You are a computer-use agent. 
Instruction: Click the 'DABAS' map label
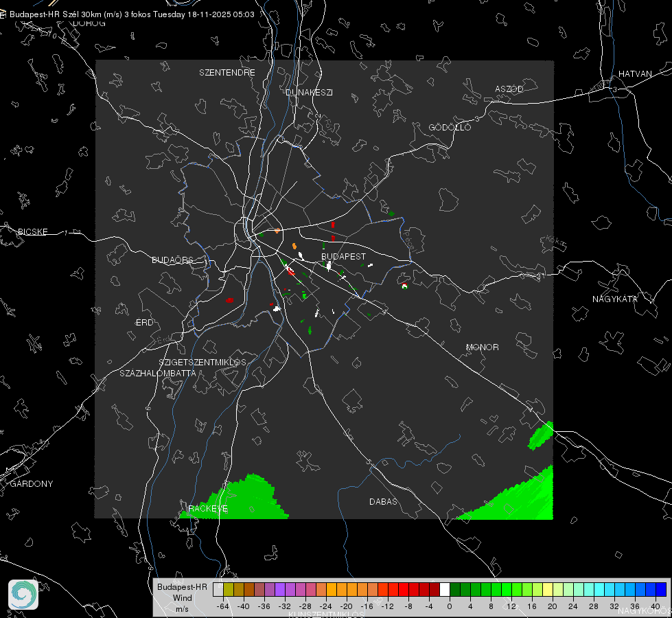[x=383, y=502]
